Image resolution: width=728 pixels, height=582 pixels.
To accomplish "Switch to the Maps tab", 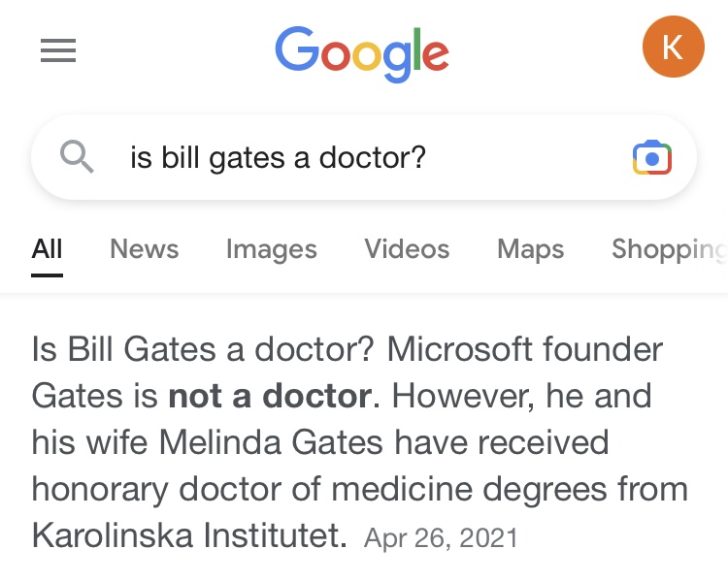I will coord(531,249).
